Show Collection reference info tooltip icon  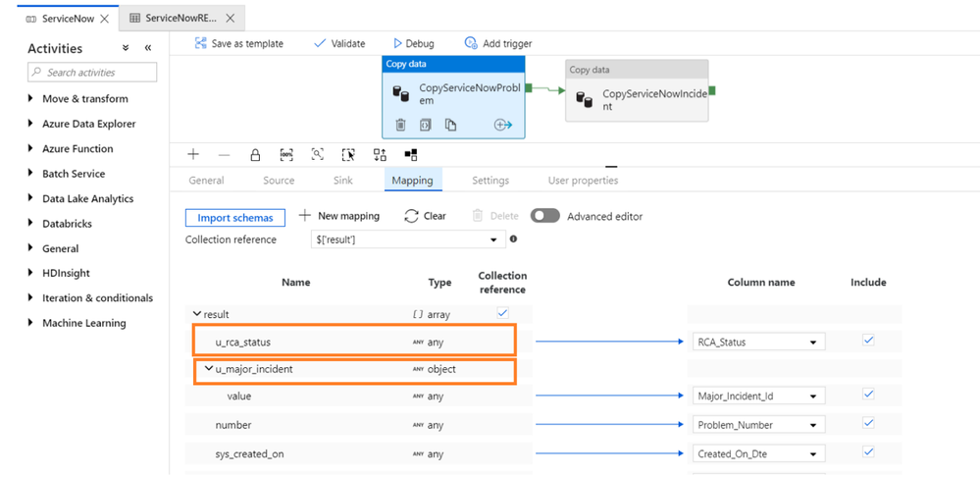[x=513, y=238]
